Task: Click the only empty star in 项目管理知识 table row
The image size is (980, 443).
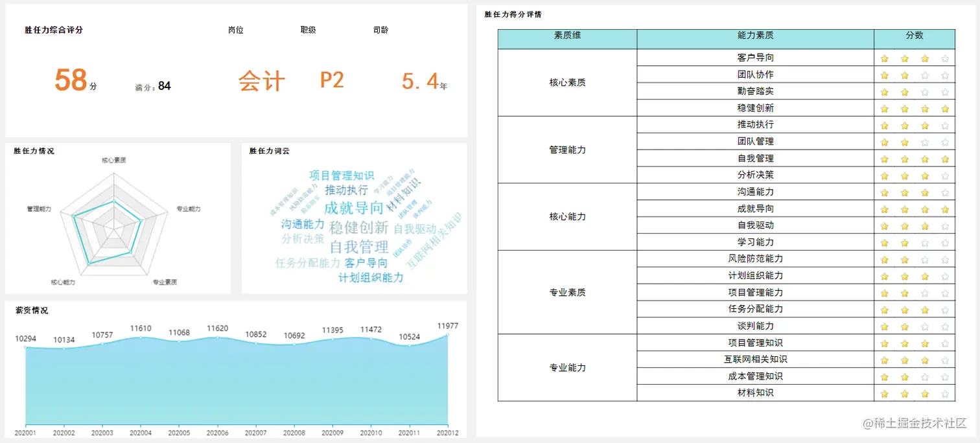Action: click(945, 343)
